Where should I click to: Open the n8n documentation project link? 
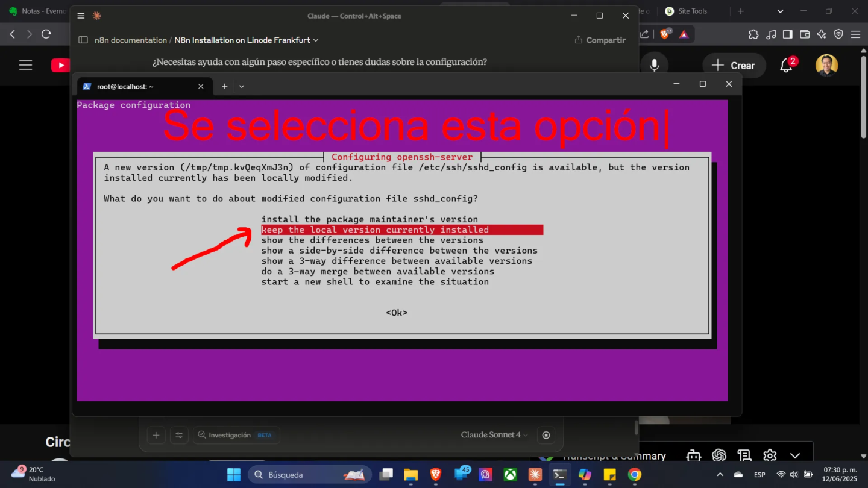[131, 40]
